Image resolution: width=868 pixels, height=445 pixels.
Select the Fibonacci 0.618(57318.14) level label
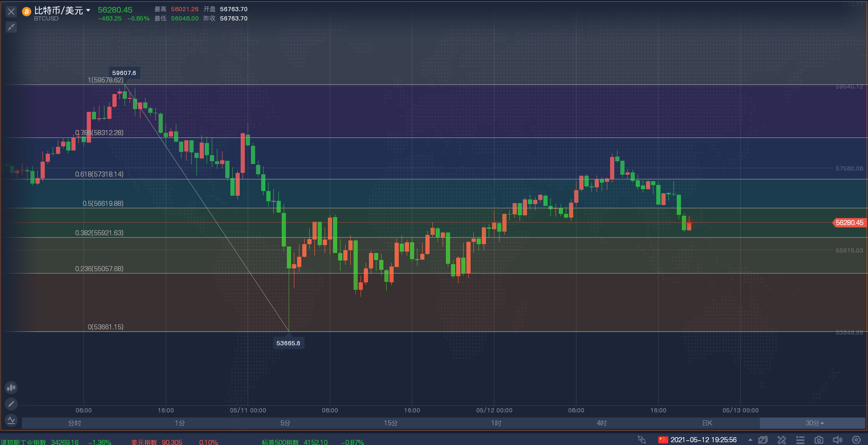(x=99, y=174)
